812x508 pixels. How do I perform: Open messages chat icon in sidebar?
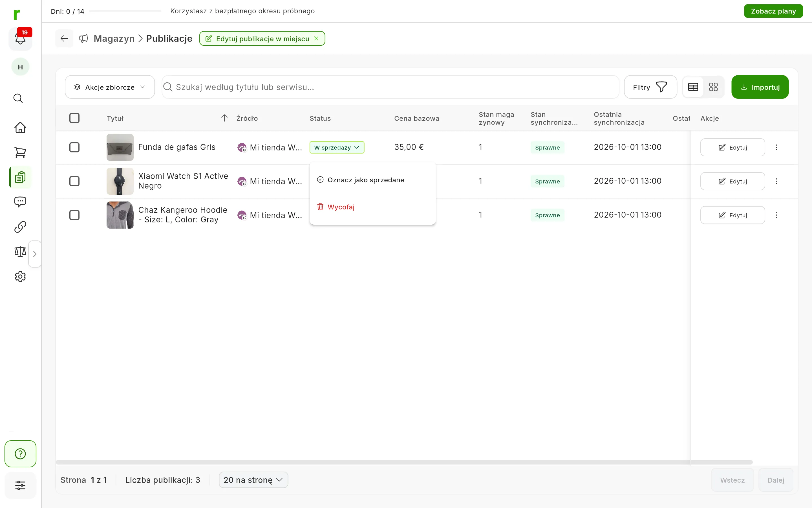[20, 202]
